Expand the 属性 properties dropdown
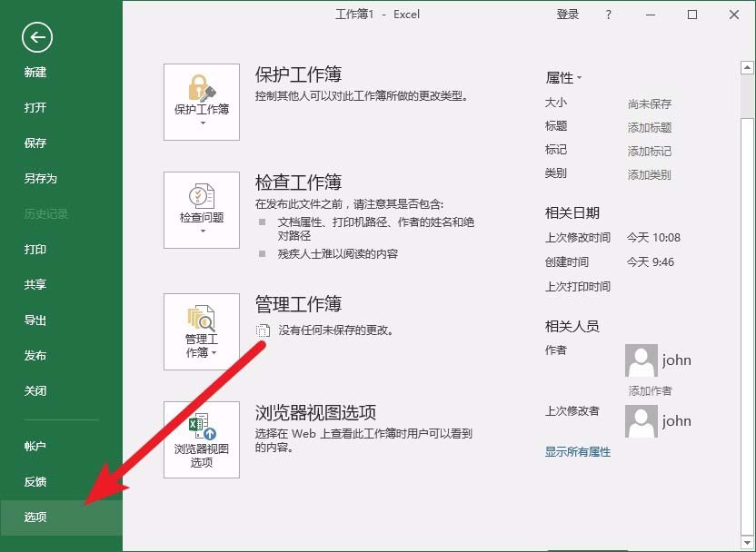Viewport: 756px width, 552px height. click(563, 77)
